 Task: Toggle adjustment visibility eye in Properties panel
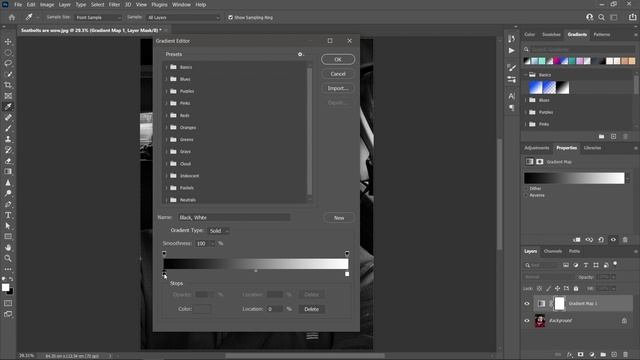(613, 240)
